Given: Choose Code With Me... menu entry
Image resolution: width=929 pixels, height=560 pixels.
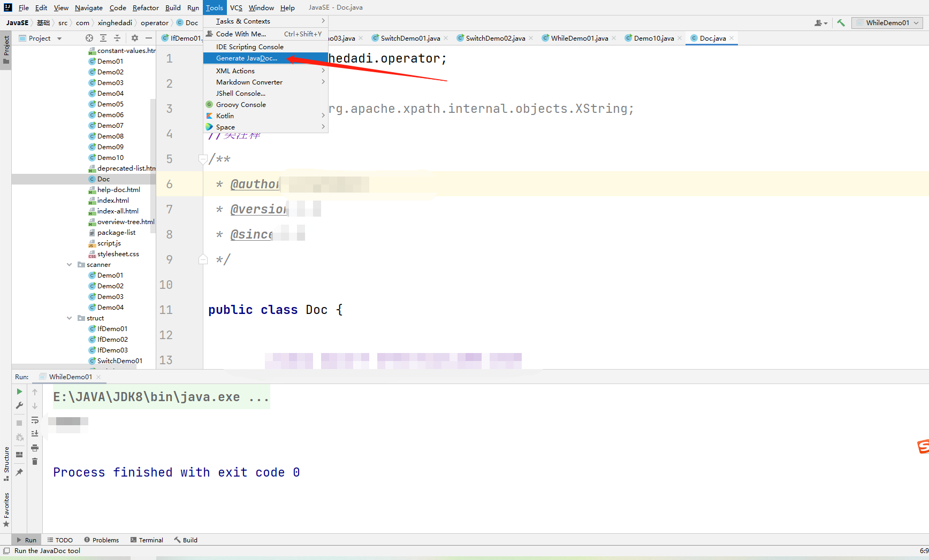Looking at the screenshot, I should (x=265, y=34).
